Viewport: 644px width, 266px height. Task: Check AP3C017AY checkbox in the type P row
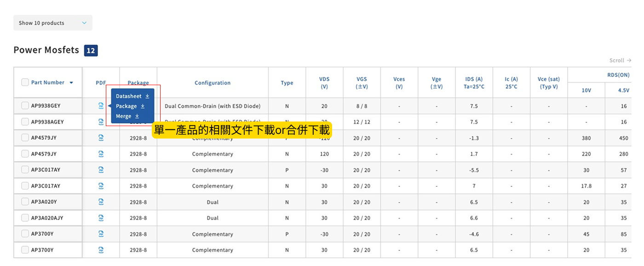pos(25,170)
